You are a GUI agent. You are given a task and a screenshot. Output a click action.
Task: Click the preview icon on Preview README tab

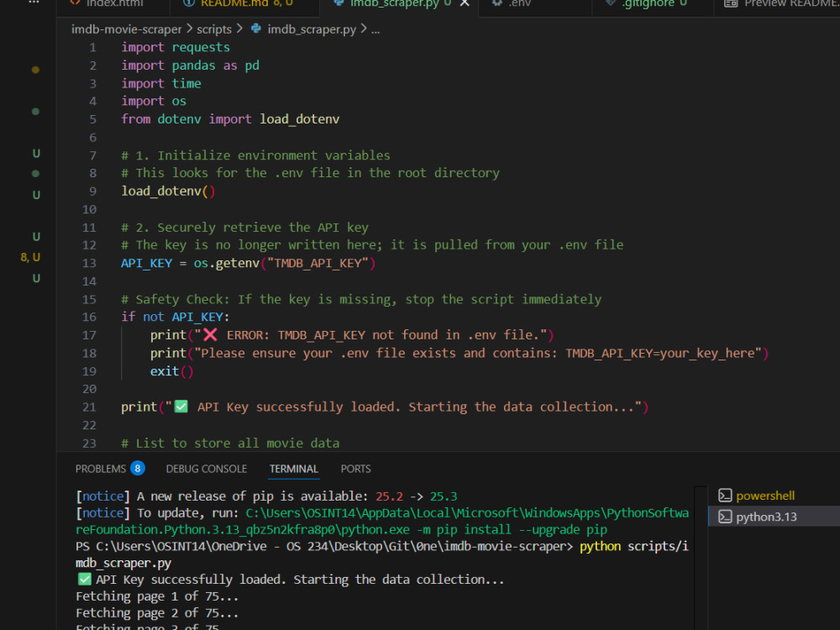pyautogui.click(x=731, y=3)
